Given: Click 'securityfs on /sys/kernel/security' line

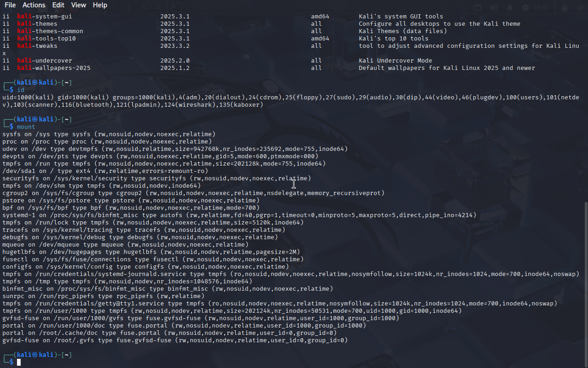Looking at the screenshot, I should coord(157,178).
